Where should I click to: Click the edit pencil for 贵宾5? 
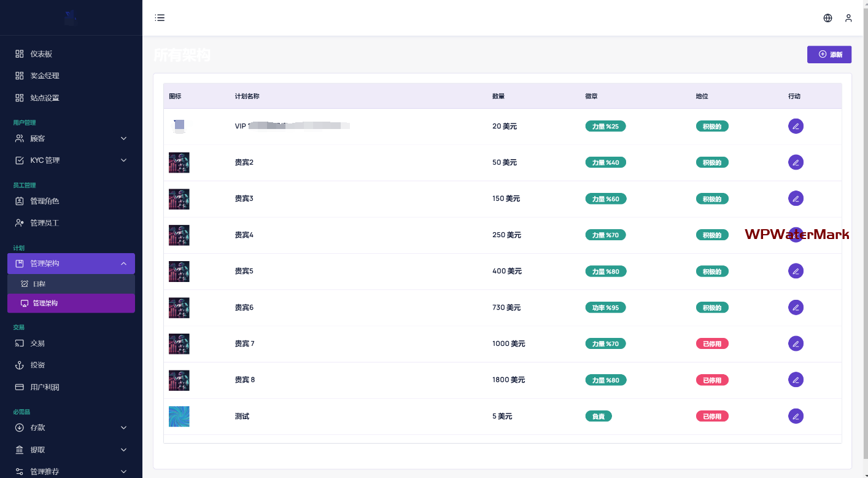796,271
